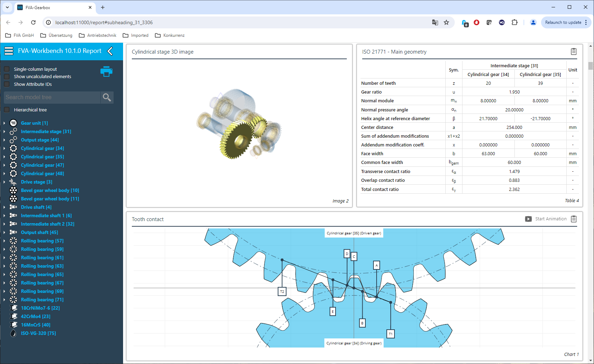This screenshot has height=364, width=594.
Task: Open the browser extensions puzzle icon
Action: pos(514,22)
